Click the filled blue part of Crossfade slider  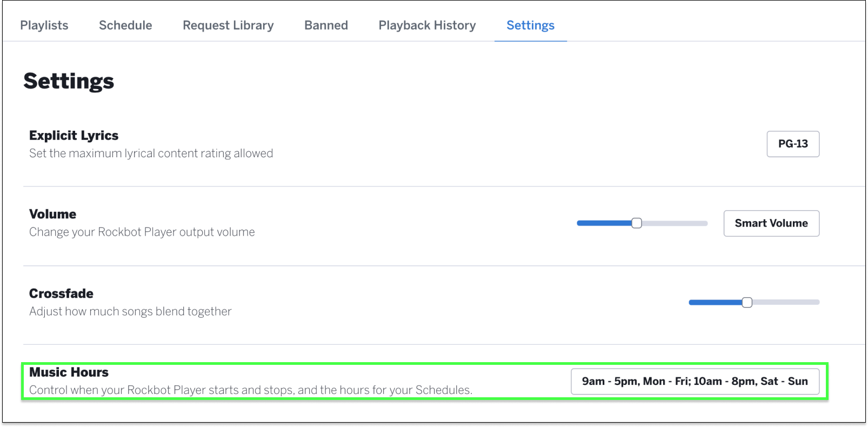click(x=716, y=302)
